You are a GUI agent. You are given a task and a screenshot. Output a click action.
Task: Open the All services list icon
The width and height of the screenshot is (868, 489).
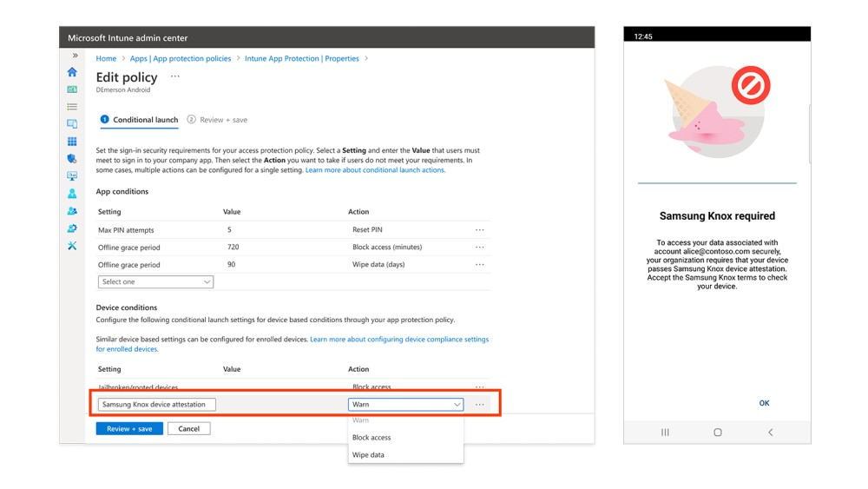pos(72,107)
